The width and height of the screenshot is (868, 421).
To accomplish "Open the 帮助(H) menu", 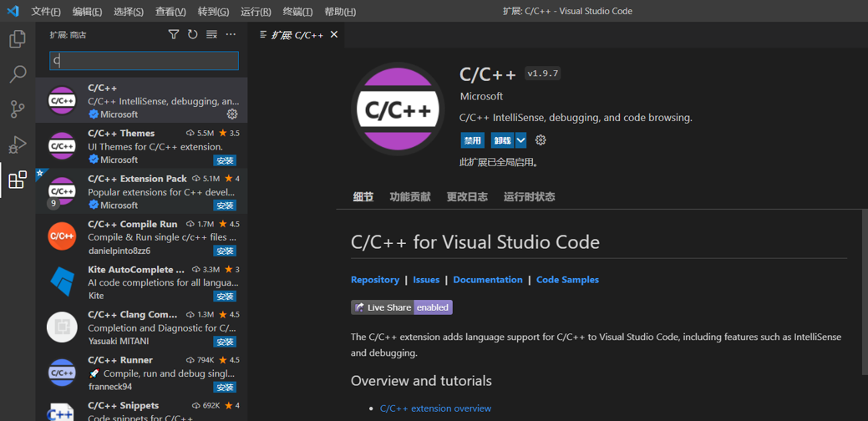I will click(340, 12).
